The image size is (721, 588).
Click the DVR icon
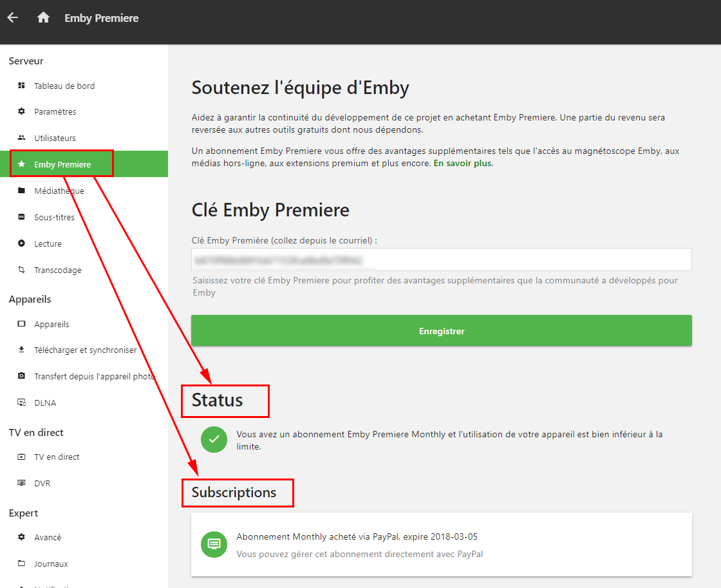[x=21, y=483]
